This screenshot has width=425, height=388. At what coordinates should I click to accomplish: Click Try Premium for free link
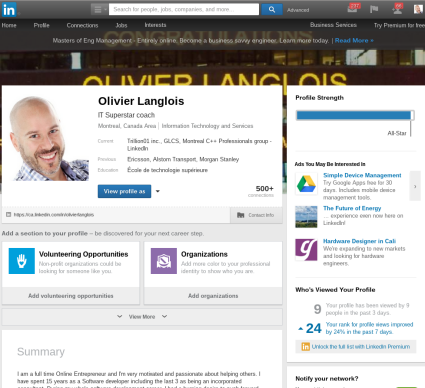pyautogui.click(x=399, y=25)
